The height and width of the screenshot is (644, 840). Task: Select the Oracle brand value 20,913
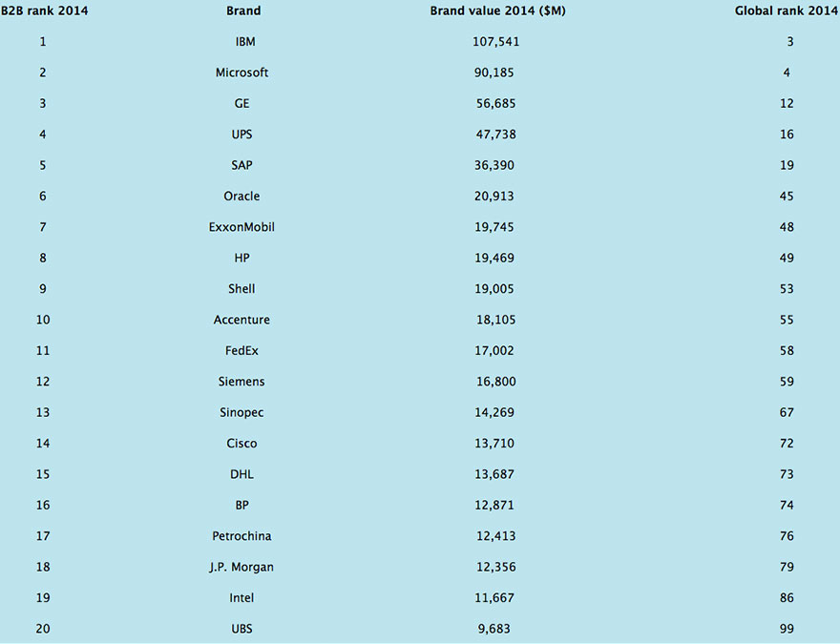pos(493,196)
